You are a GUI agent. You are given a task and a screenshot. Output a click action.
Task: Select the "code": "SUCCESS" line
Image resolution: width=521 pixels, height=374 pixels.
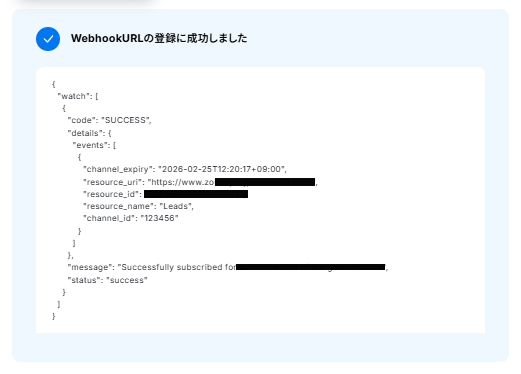pos(109,120)
